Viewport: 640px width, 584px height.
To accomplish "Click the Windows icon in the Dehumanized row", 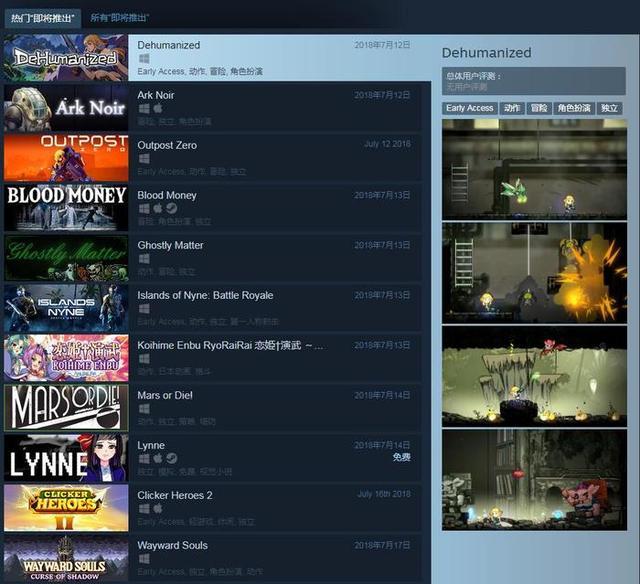I will (144, 58).
